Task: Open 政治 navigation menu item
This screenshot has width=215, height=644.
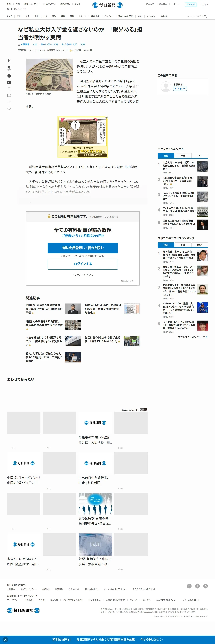Action: pos(54,16)
